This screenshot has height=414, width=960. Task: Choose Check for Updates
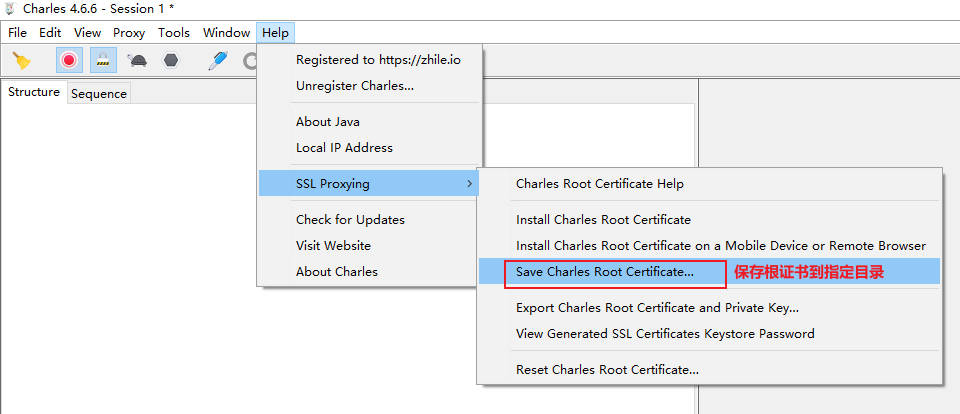[370, 219]
